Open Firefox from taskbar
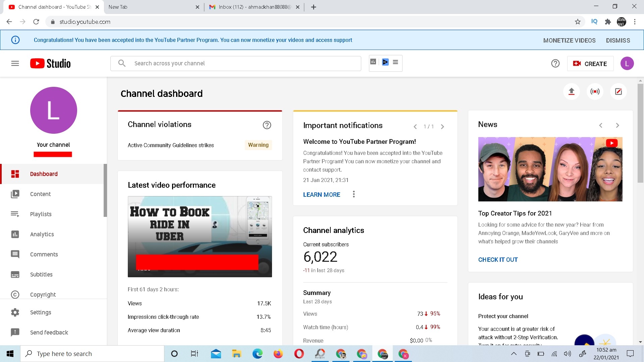The image size is (644, 362). pyautogui.click(x=278, y=354)
